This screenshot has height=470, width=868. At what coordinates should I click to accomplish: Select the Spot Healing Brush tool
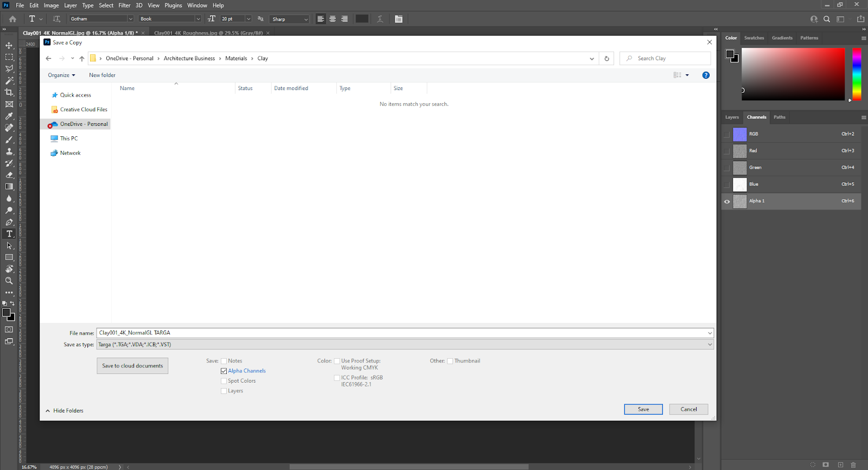coord(9,128)
